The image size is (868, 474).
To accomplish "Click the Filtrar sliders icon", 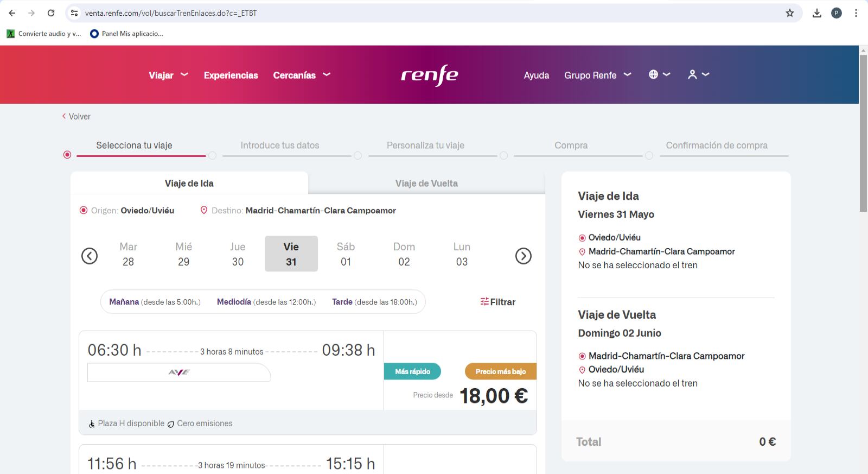I will [484, 301].
